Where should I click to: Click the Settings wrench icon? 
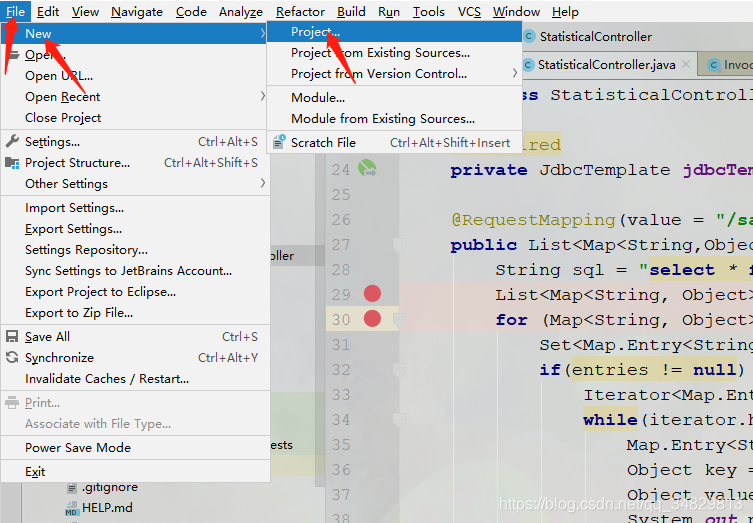[x=12, y=141]
